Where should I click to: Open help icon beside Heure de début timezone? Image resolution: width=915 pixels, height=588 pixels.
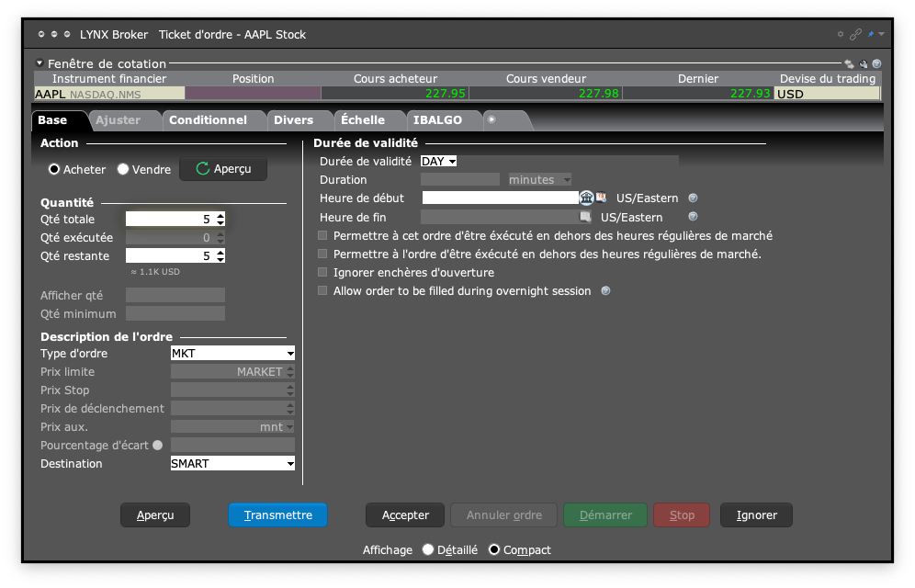[693, 198]
